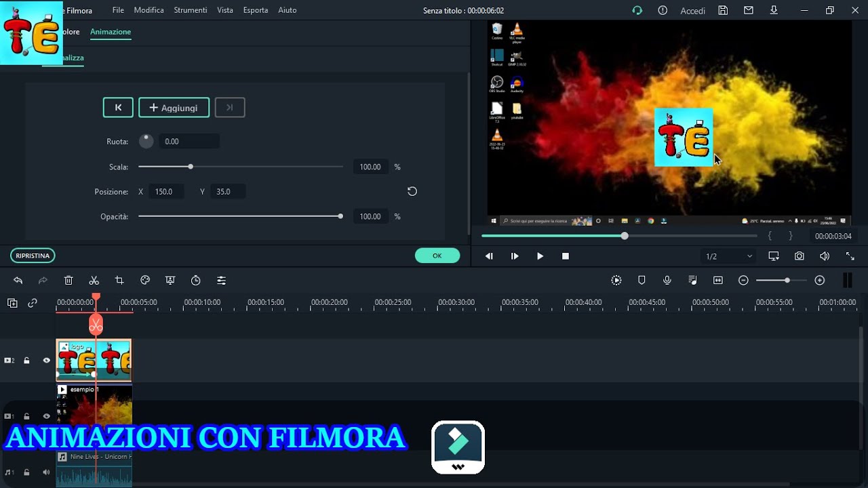This screenshot has width=868, height=488.
Task: Open the Modifica menu
Action: pos(149,10)
